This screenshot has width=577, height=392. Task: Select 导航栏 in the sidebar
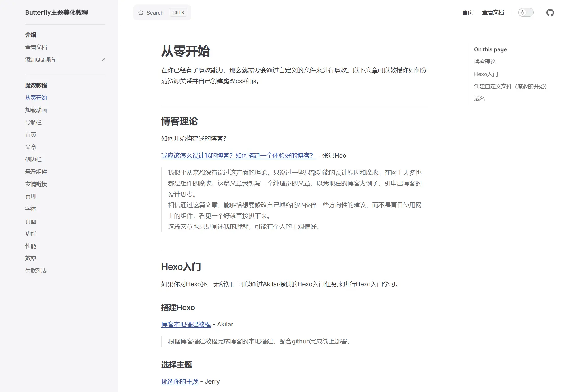(x=33, y=122)
